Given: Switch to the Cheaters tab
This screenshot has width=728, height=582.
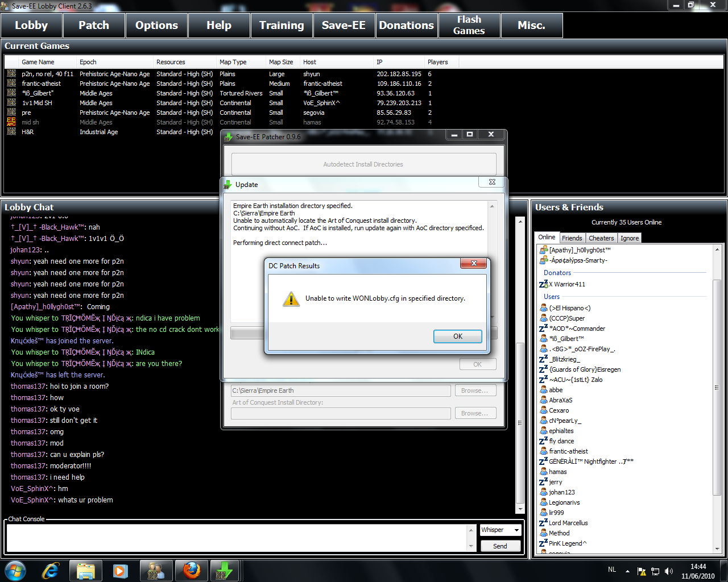Looking at the screenshot, I should click(x=601, y=238).
